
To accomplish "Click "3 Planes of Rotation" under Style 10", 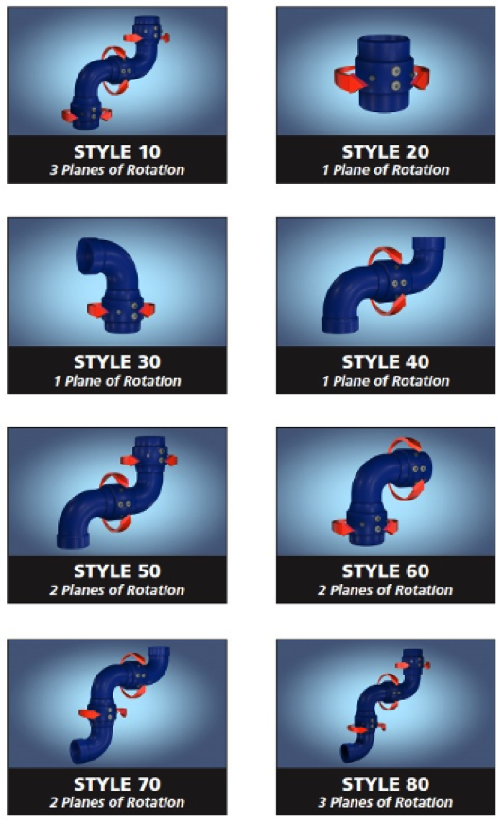I will point(117,170).
